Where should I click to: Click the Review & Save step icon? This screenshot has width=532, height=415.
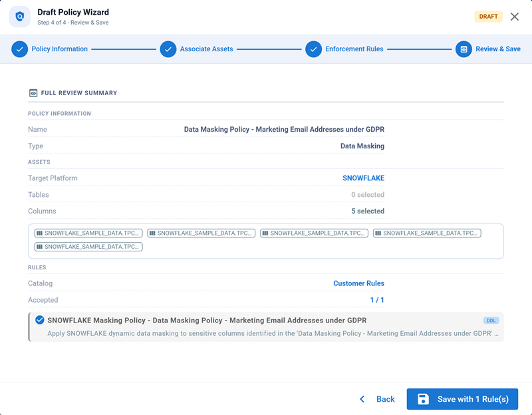(x=464, y=49)
